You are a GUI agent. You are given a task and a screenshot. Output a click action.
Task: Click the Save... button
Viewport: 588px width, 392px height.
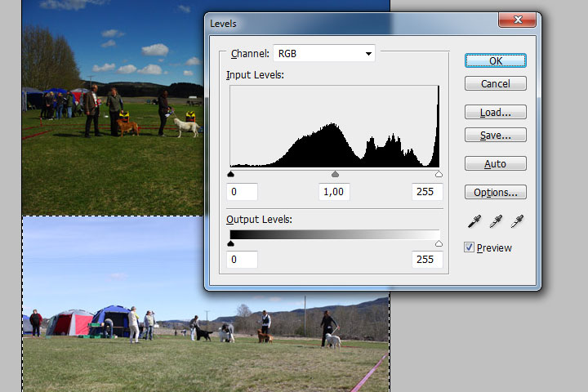[x=495, y=135]
